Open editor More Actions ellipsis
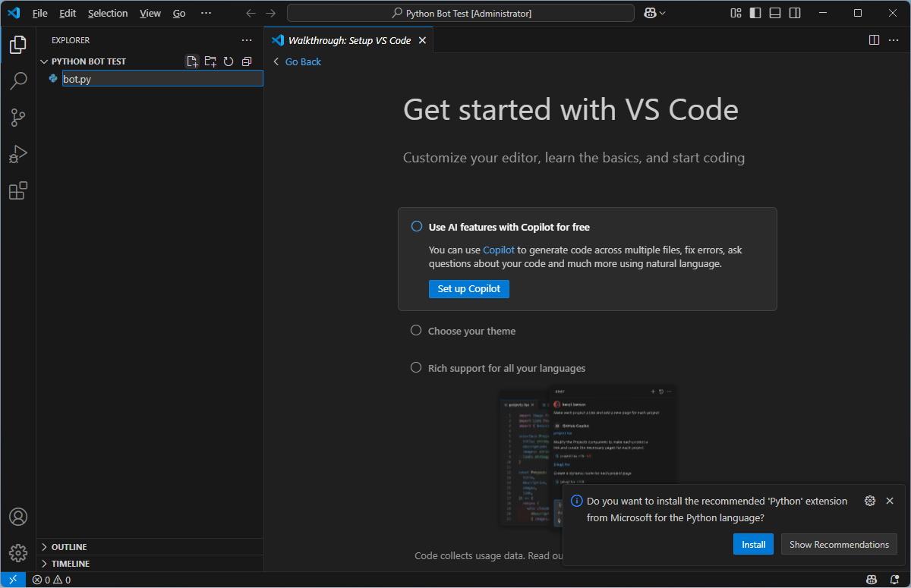Image resolution: width=911 pixels, height=588 pixels. tap(894, 40)
